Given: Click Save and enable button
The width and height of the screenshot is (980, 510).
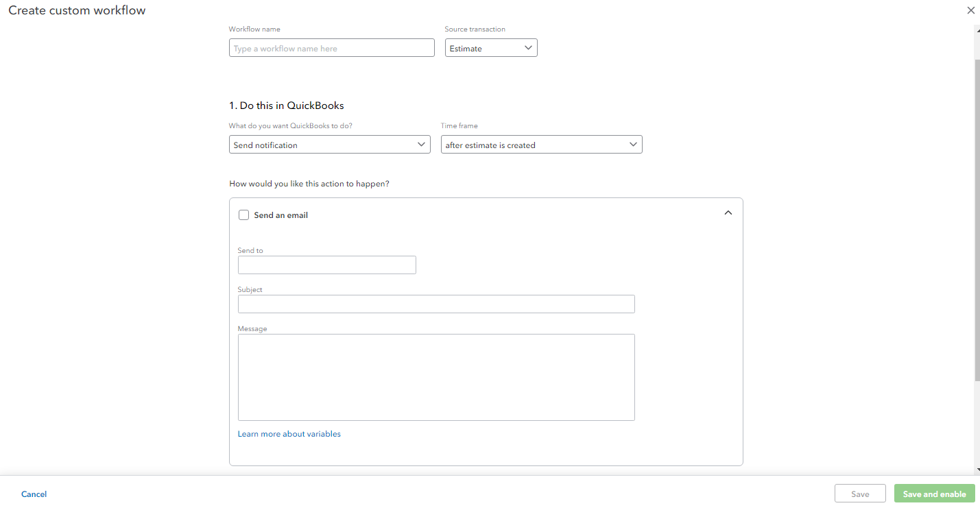Looking at the screenshot, I should coord(934,494).
